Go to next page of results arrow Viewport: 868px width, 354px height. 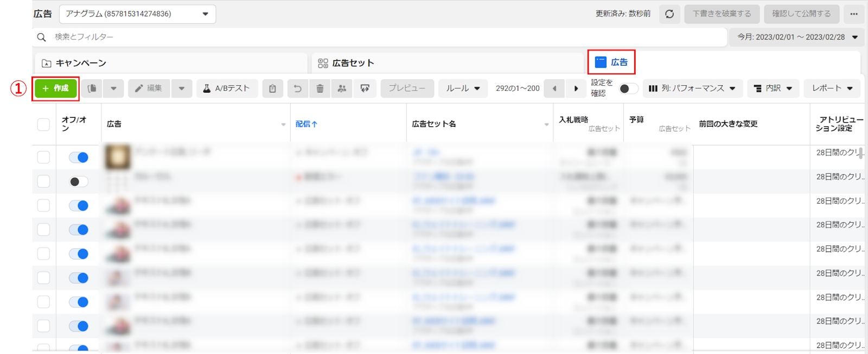tap(576, 88)
